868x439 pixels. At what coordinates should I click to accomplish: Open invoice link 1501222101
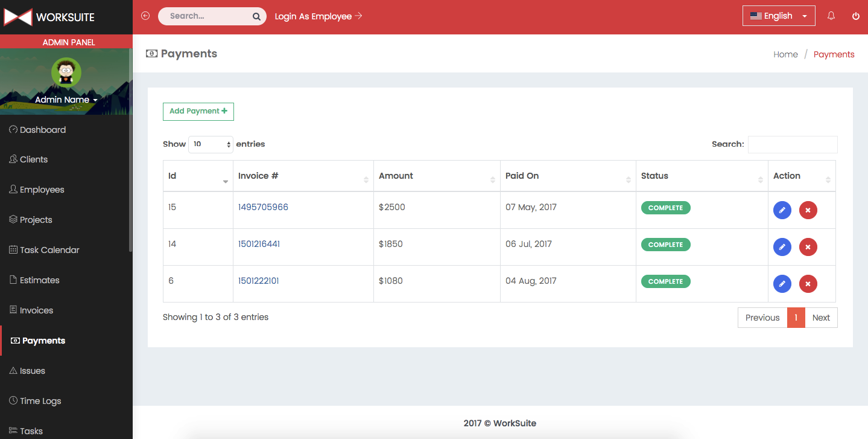pos(258,281)
